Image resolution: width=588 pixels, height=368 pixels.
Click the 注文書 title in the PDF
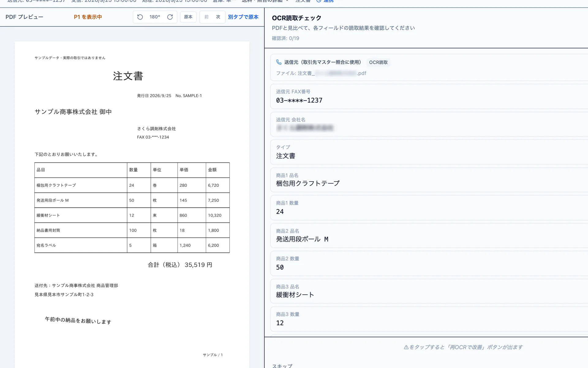(128, 76)
